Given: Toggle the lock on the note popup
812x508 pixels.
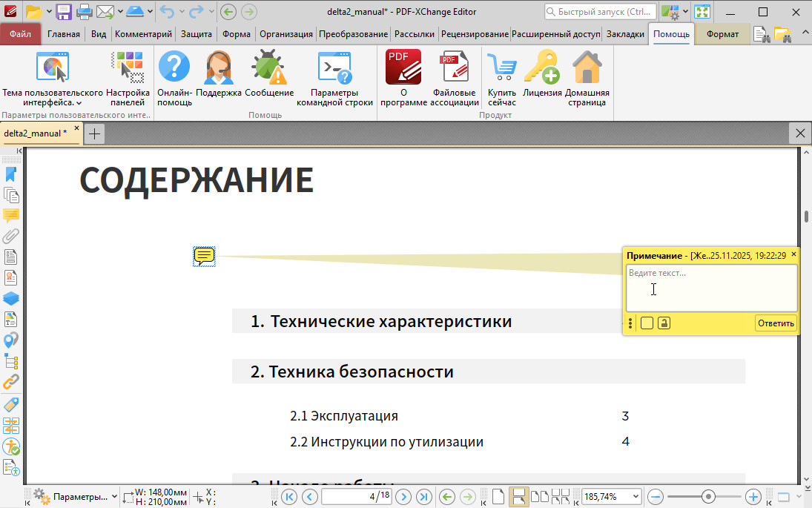Looking at the screenshot, I should click(664, 323).
